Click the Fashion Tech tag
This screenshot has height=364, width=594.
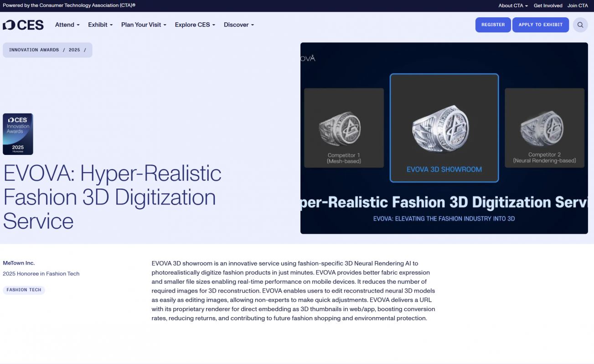coord(24,290)
